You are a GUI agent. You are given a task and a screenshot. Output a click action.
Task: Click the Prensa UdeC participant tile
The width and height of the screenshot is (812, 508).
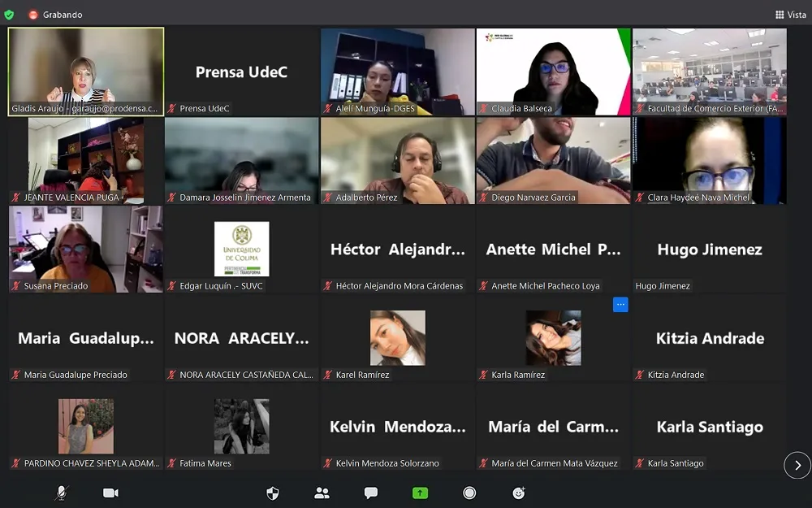pyautogui.click(x=241, y=72)
